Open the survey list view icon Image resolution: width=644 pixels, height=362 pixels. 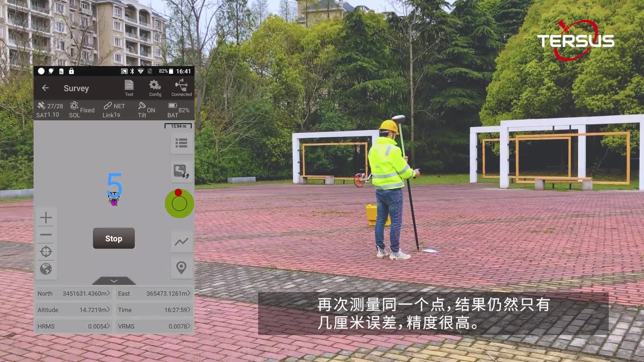[181, 143]
